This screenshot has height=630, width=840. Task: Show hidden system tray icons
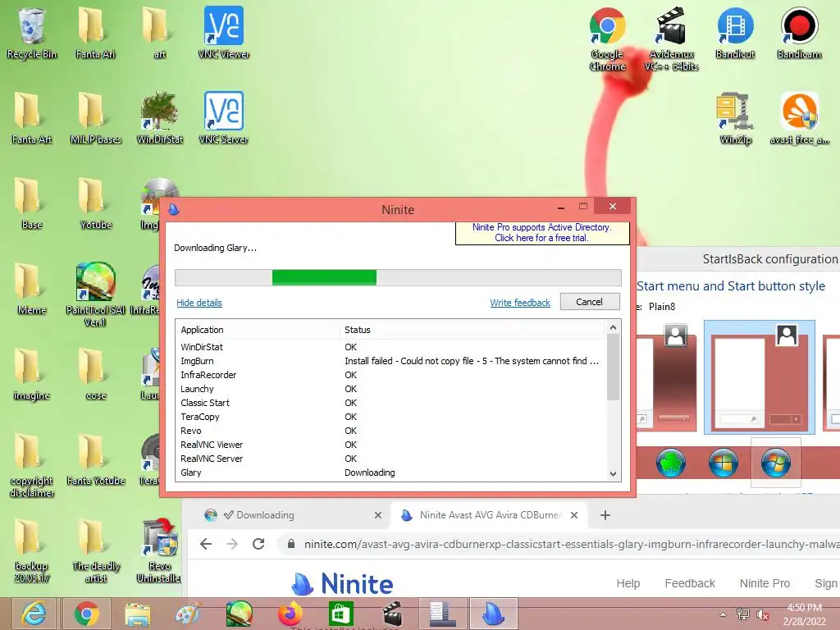(x=724, y=614)
